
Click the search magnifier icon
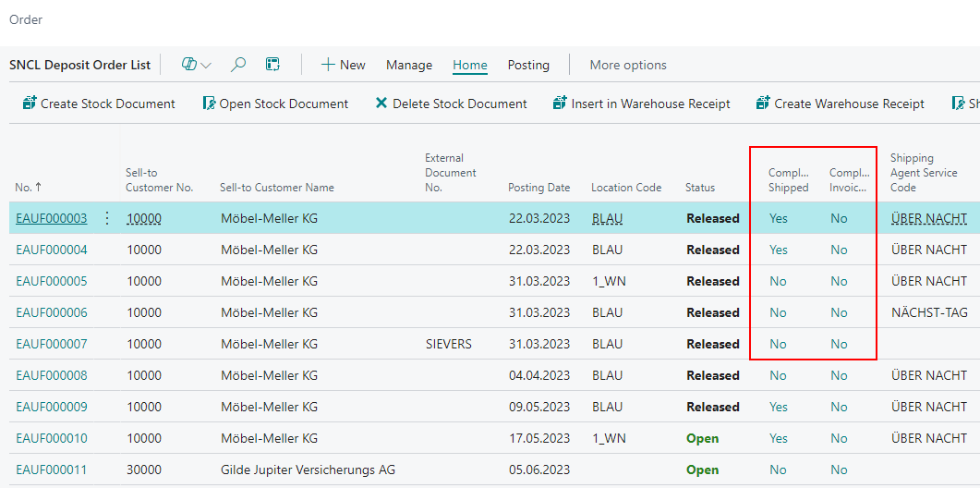coord(238,65)
